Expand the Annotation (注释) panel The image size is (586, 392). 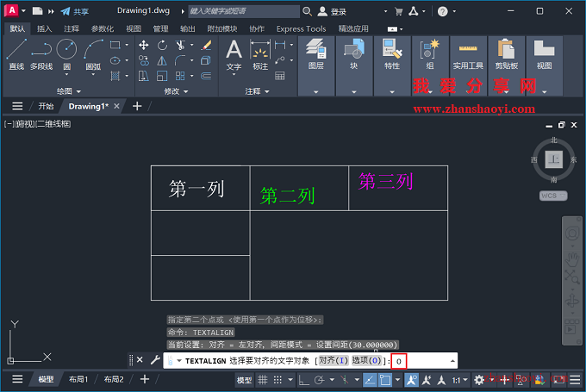(257, 91)
